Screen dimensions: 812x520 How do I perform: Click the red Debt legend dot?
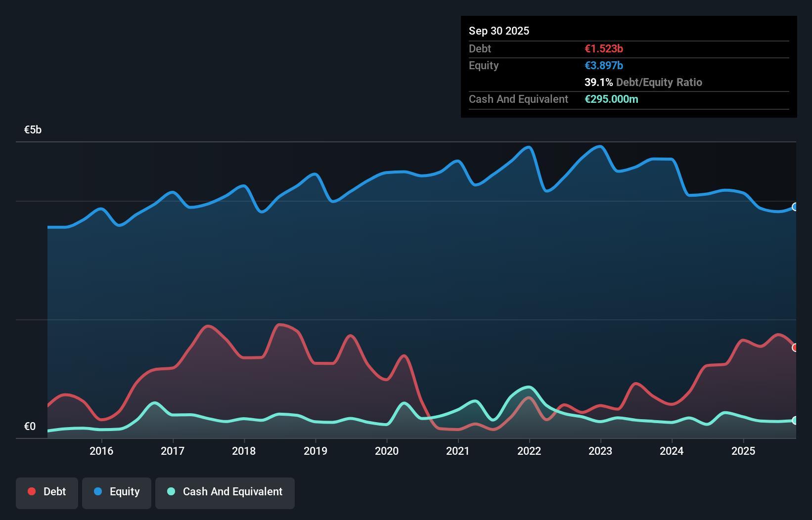32,491
